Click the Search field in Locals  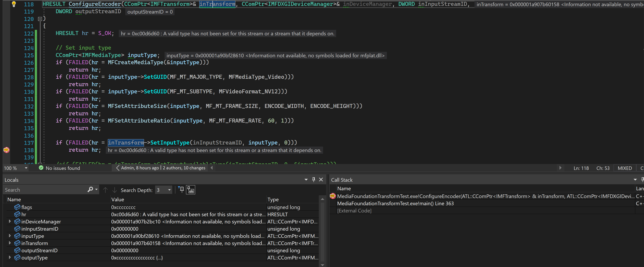pos(45,190)
